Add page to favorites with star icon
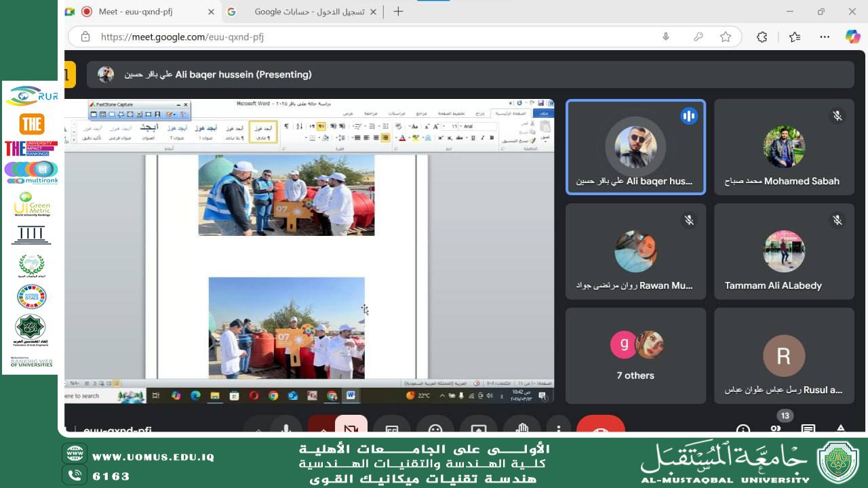 tap(726, 37)
